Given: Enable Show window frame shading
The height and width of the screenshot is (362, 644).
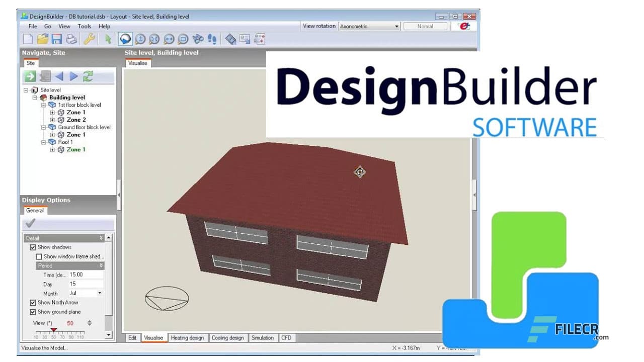Looking at the screenshot, I should click(x=39, y=256).
